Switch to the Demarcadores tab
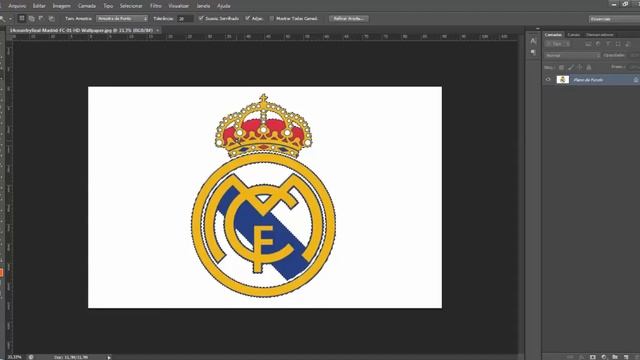 (x=600, y=35)
